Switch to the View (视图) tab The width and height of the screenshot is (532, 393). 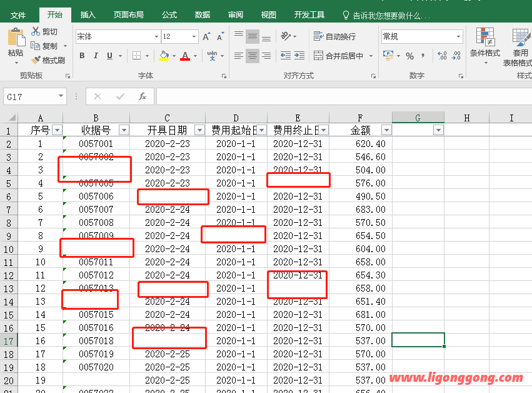(268, 15)
